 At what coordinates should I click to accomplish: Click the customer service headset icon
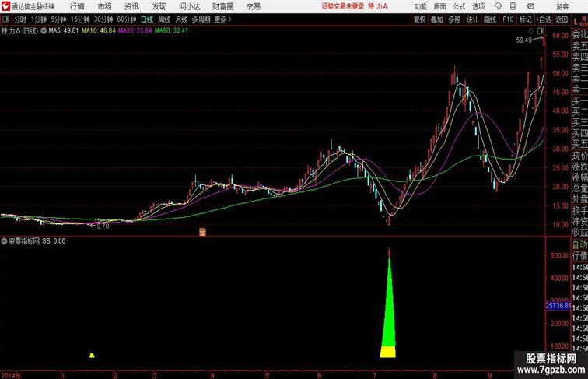[498, 6]
